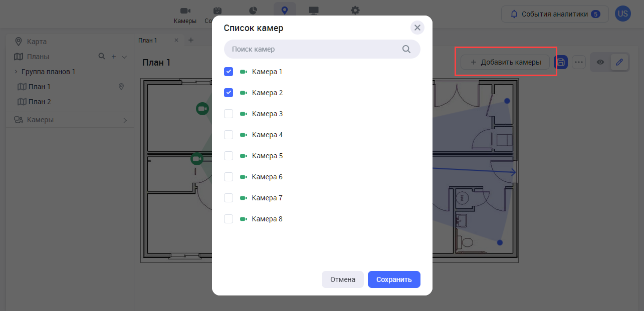The image size is (644, 311).
Task: Click the location pin beside План 1
Action: 121,87
